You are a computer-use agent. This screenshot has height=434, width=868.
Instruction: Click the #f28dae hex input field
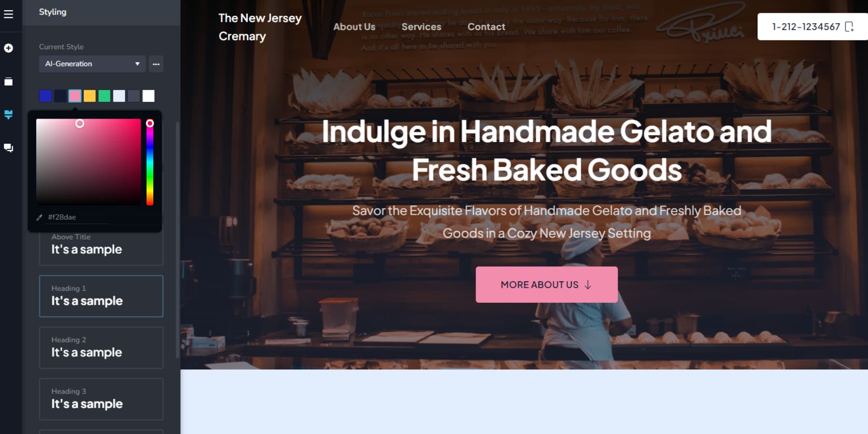pyautogui.click(x=77, y=217)
